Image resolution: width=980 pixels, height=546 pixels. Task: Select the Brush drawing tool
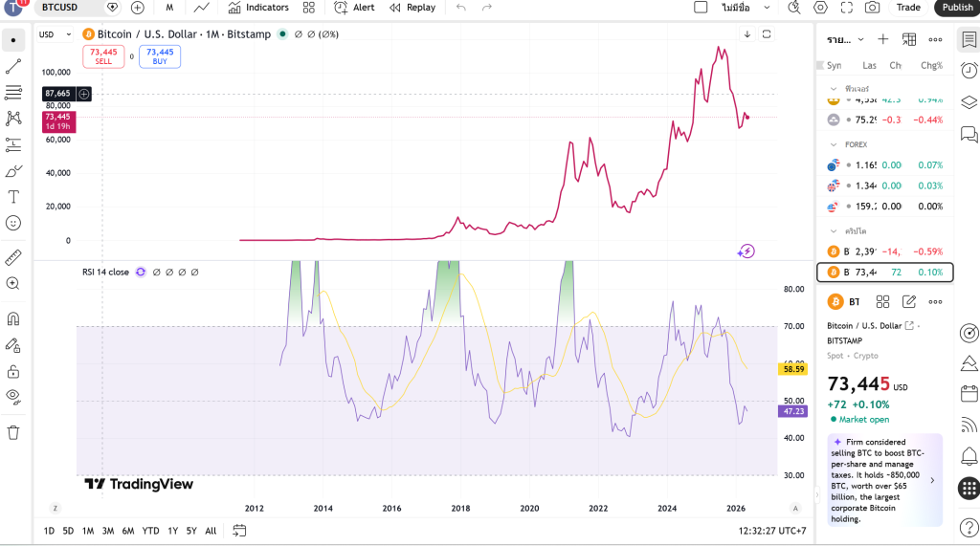(13, 171)
